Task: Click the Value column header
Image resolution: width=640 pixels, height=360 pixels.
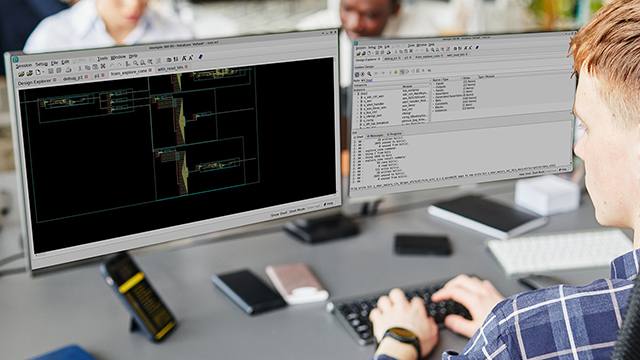Action: (x=467, y=78)
